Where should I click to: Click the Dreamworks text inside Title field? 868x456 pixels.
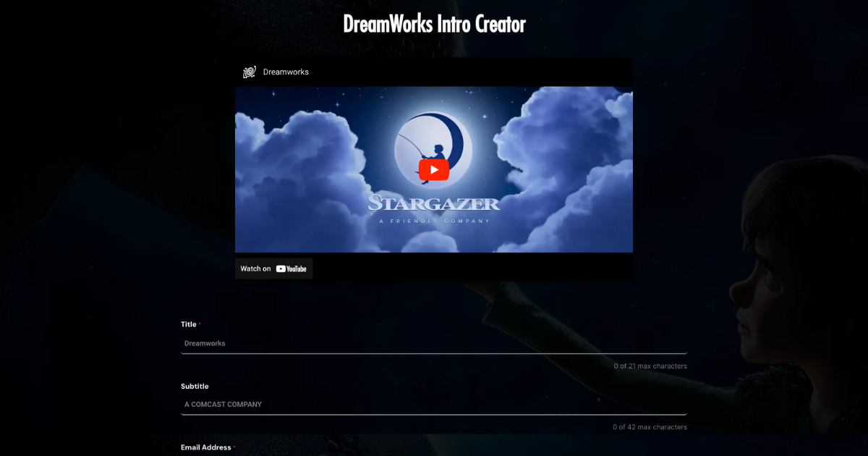(205, 343)
